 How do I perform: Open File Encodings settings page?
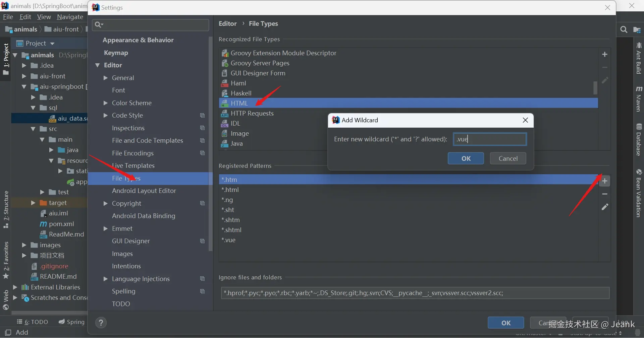click(133, 153)
